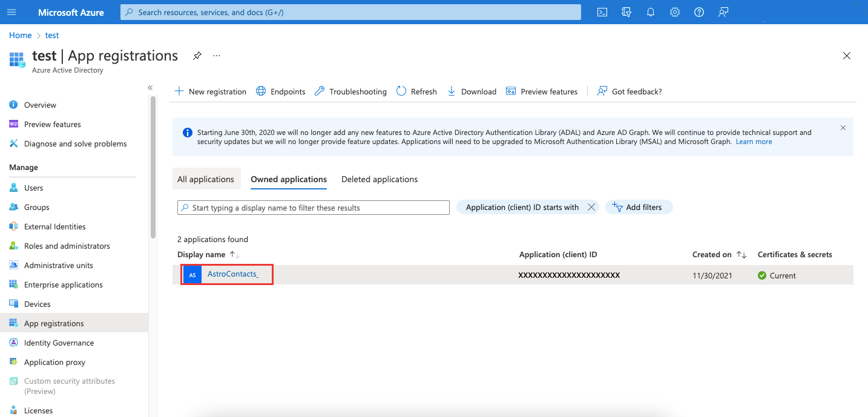Image resolution: width=868 pixels, height=417 pixels.
Task: Click the Got feedback person icon
Action: coord(602,91)
